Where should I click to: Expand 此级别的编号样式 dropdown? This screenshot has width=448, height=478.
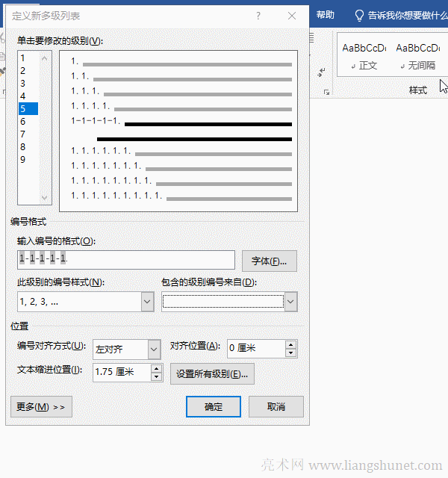click(147, 302)
